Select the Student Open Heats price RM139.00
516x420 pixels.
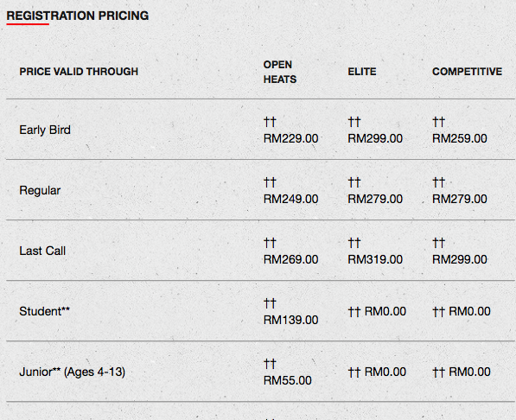(x=290, y=320)
